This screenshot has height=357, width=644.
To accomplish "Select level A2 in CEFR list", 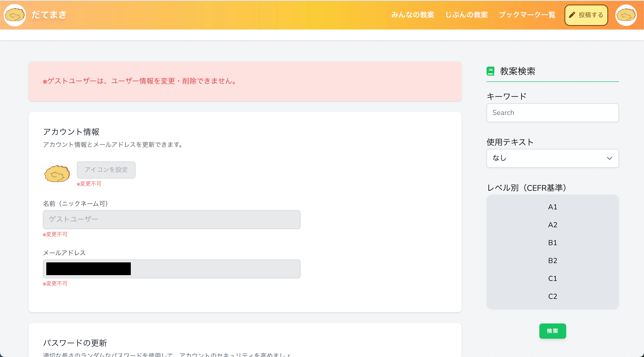I will (553, 225).
